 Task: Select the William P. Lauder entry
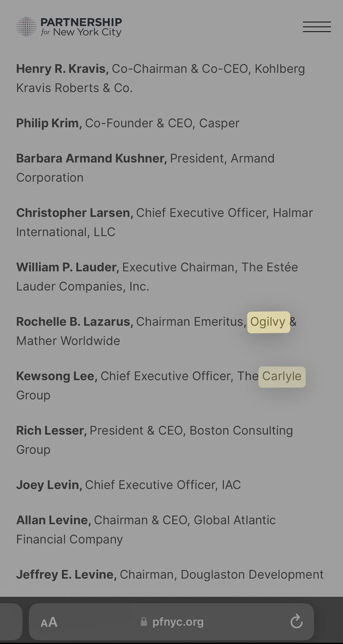[x=68, y=267]
